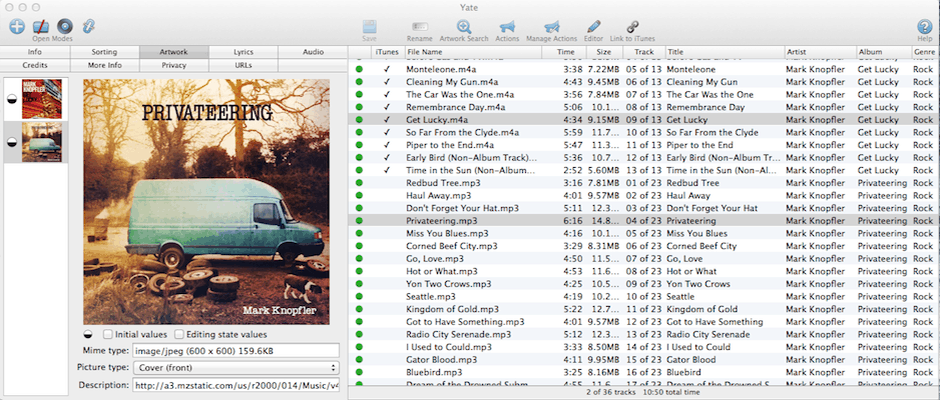This screenshot has width=940, height=400.
Task: Switch to the Lyrics tab
Action: coord(243,51)
